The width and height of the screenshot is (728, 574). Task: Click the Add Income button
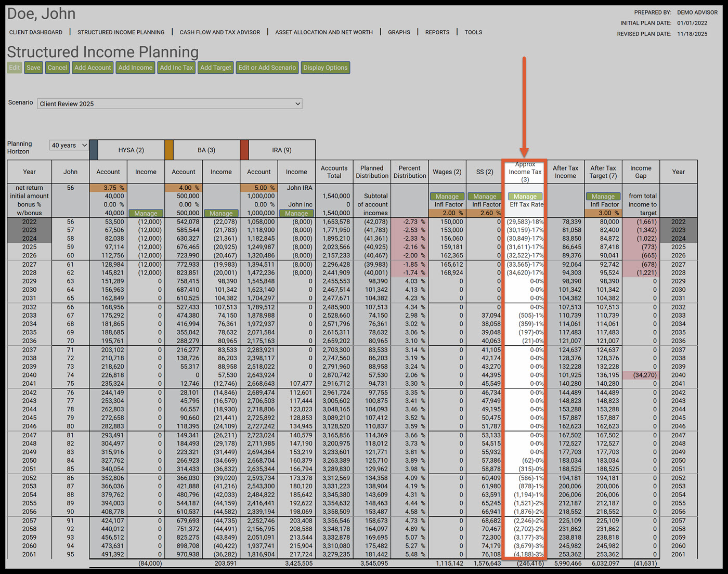[x=135, y=68]
